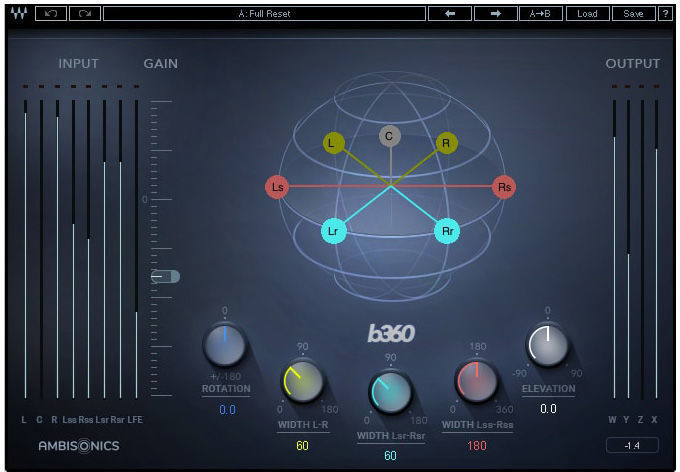Click the b360 logo
Image resolution: width=680 pixels, height=472 pixels.
pyautogui.click(x=391, y=333)
